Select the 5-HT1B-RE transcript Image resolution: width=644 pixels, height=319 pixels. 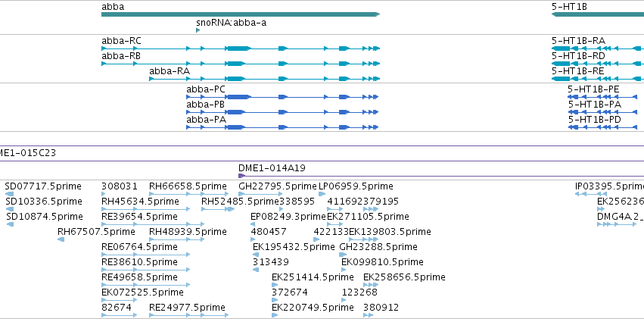[x=598, y=79]
